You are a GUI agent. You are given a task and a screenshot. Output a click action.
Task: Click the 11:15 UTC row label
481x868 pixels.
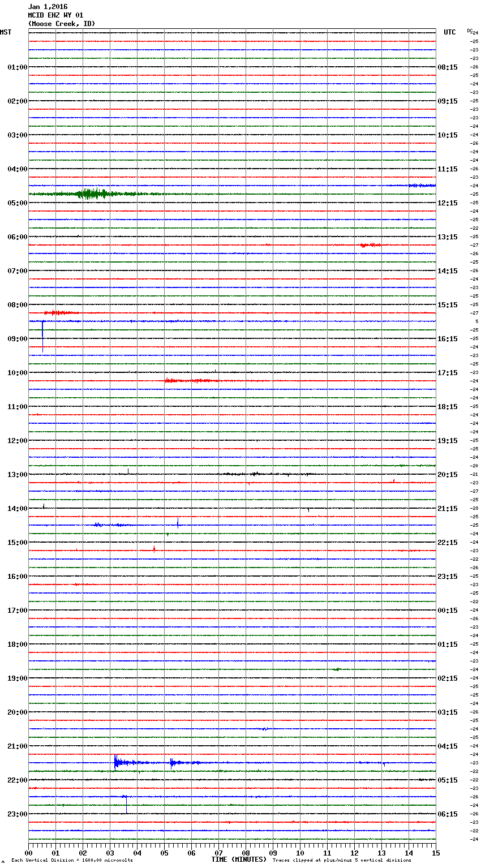tap(448, 169)
